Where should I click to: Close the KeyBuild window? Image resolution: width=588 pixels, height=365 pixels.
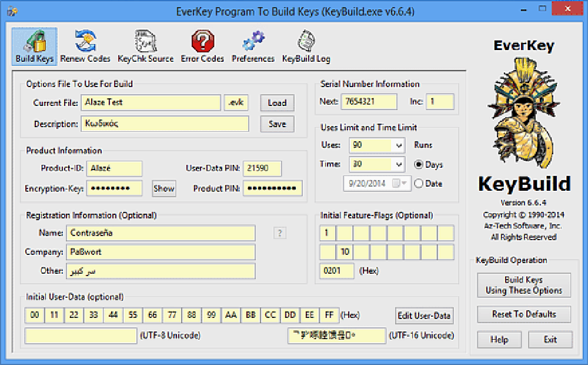click(568, 9)
